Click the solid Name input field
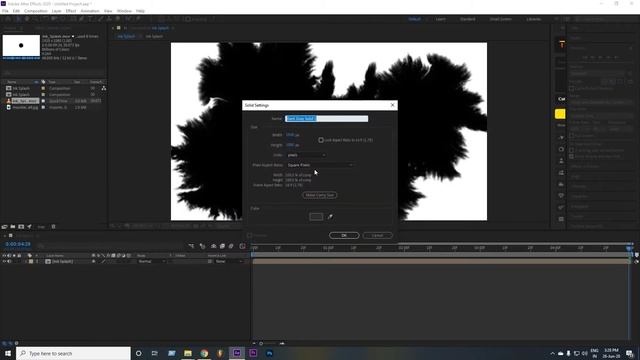Image resolution: width=640 pixels, height=360 pixels. click(x=326, y=118)
